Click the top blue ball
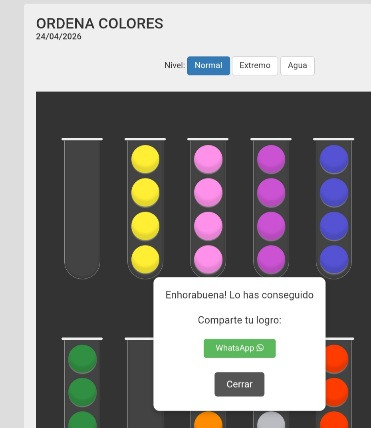 [334, 159]
